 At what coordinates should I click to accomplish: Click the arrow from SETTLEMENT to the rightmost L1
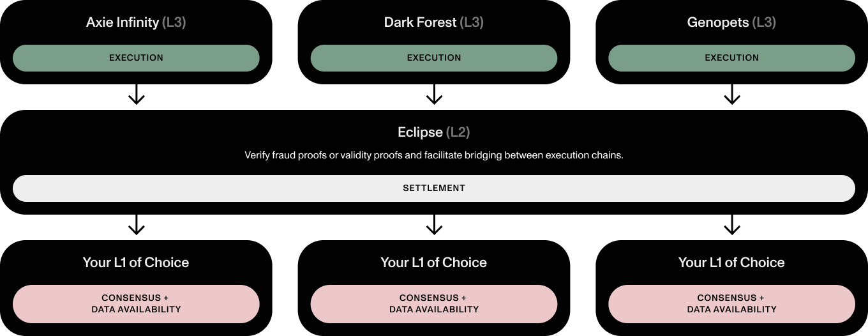731,225
